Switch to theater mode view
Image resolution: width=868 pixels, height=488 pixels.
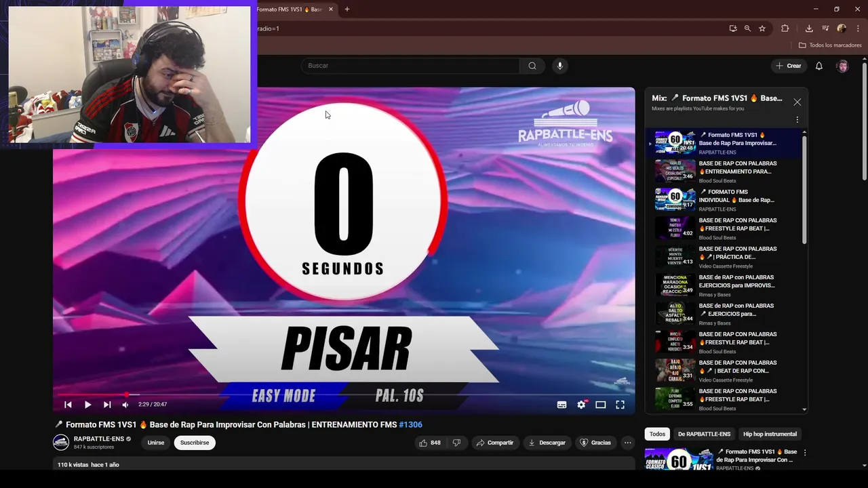click(x=600, y=405)
